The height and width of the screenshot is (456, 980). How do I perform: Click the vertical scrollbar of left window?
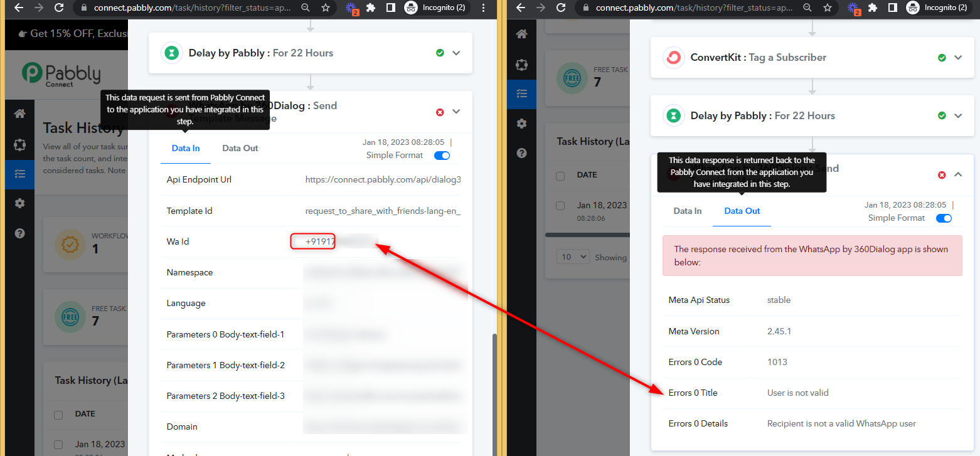495,395
